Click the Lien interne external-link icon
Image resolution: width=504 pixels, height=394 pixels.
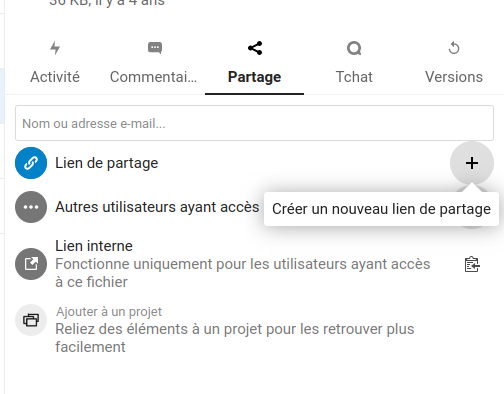coord(31,264)
